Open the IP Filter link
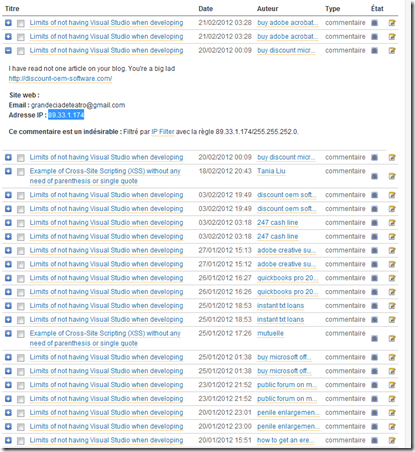Screen dimensions: 415x452 pyautogui.click(x=163, y=132)
